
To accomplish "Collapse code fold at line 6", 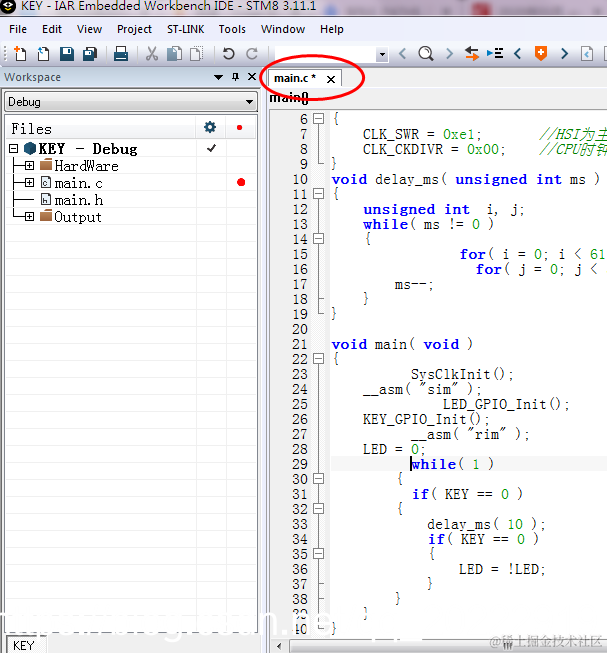I will tap(318, 119).
